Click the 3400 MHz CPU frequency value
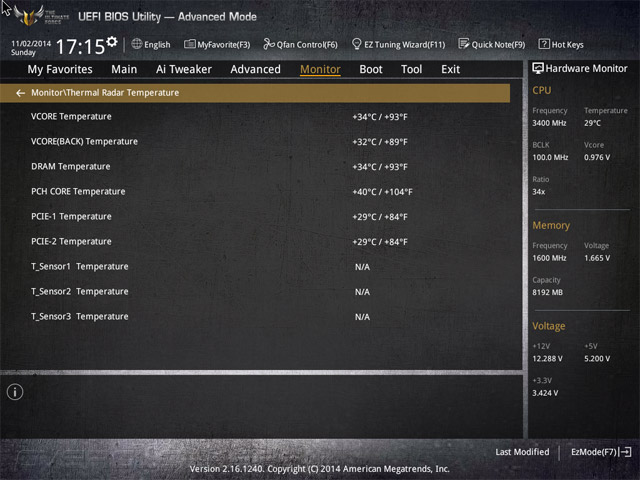 click(549, 123)
